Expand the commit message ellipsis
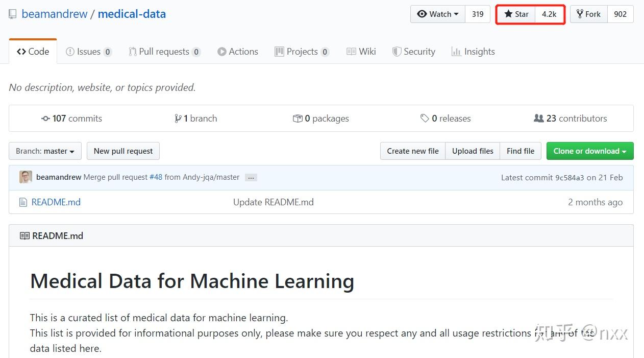644x358 pixels. (251, 178)
